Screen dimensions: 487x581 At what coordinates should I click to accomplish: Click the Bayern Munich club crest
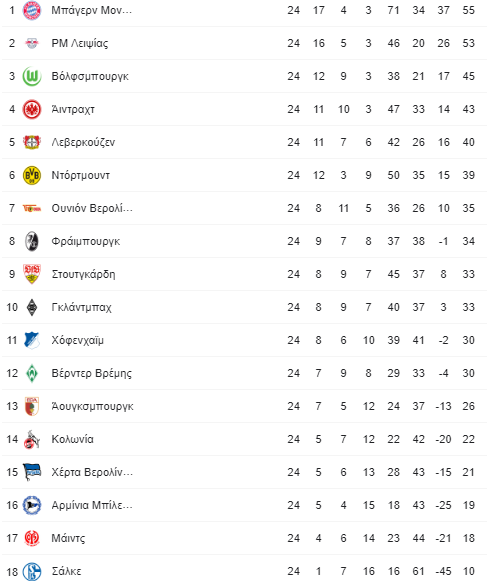click(x=32, y=10)
